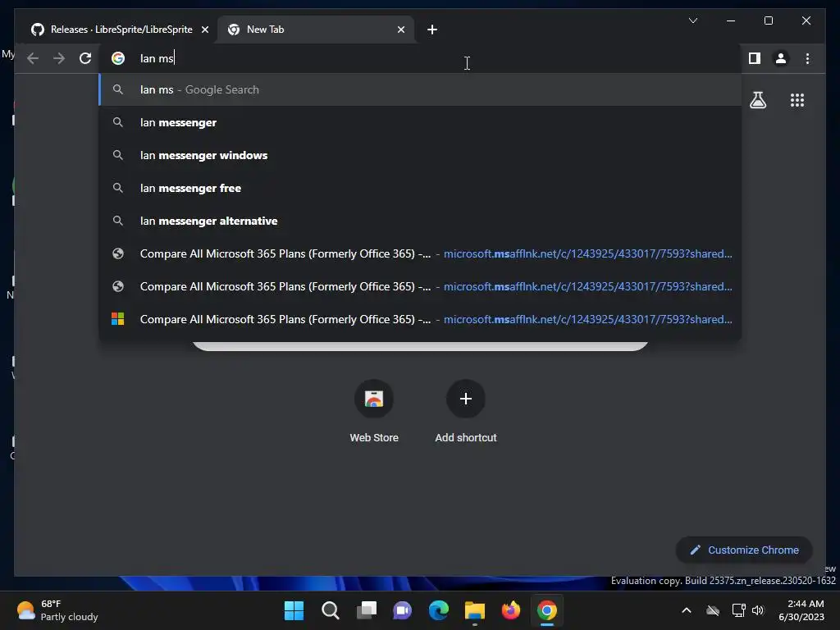
Task: Show hidden system tray icons
Action: coord(687,610)
